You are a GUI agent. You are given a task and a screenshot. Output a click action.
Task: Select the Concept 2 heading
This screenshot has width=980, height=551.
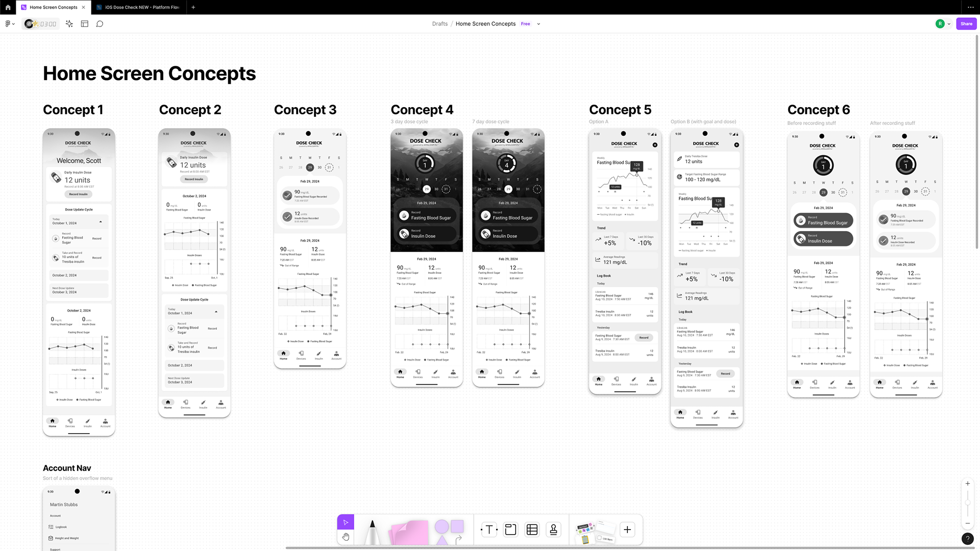pos(190,110)
